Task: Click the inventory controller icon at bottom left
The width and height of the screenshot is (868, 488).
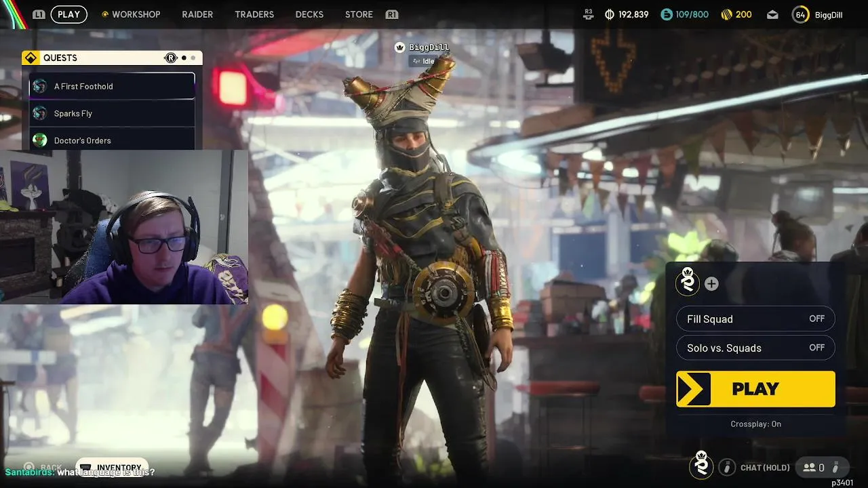Action: click(85, 468)
